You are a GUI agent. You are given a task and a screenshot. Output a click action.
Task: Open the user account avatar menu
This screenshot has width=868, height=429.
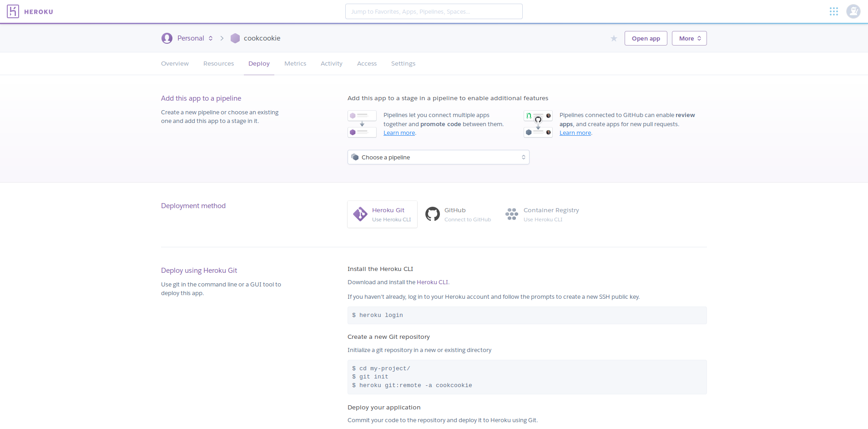853,11
